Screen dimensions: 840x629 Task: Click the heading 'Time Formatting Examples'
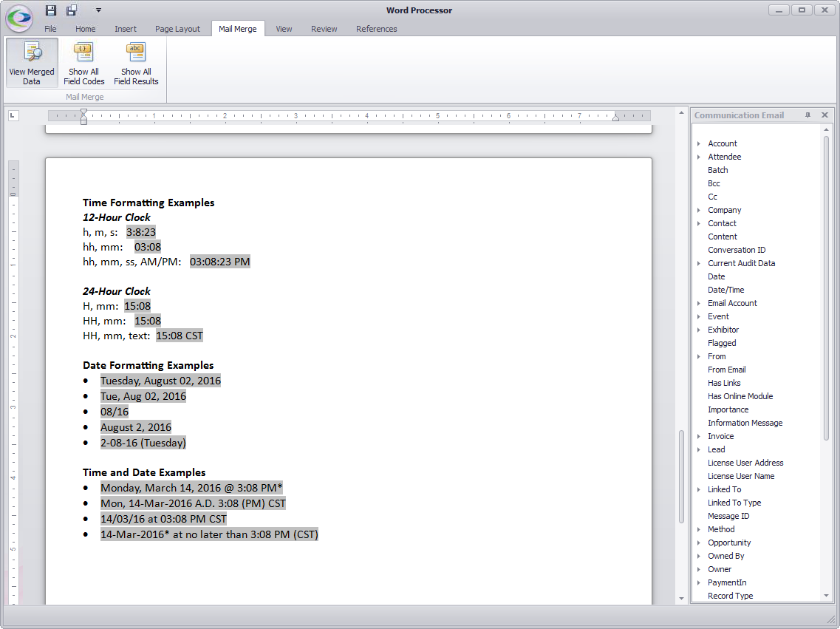point(148,203)
